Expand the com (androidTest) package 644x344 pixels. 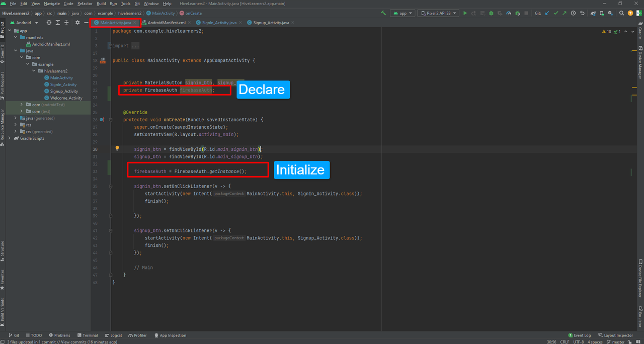coord(22,105)
